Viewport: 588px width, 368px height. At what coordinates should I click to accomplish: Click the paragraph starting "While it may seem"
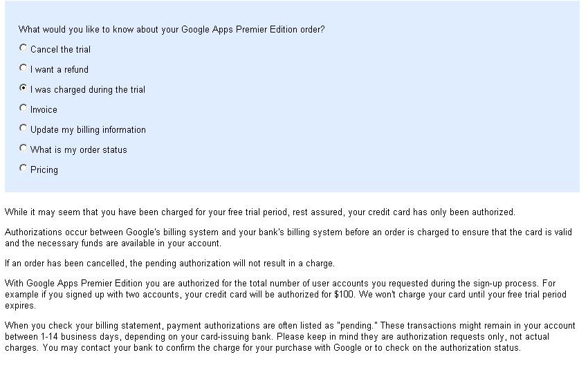click(260, 212)
